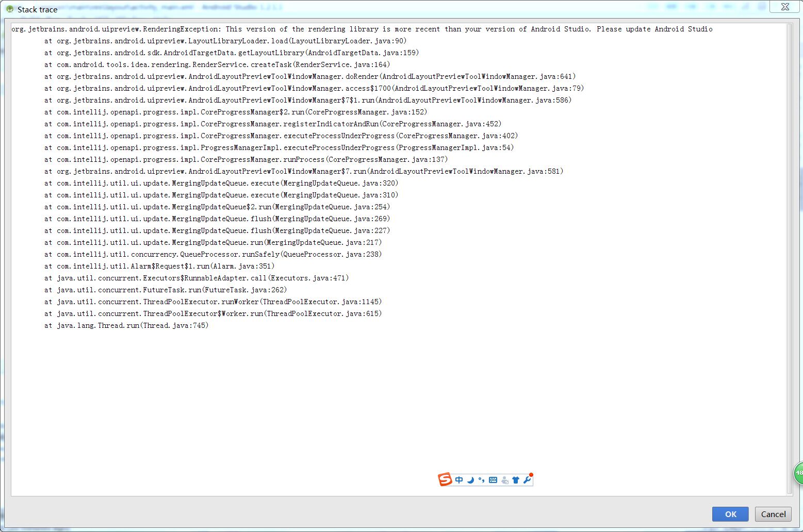Click the Thread.run java:745 line

126,325
